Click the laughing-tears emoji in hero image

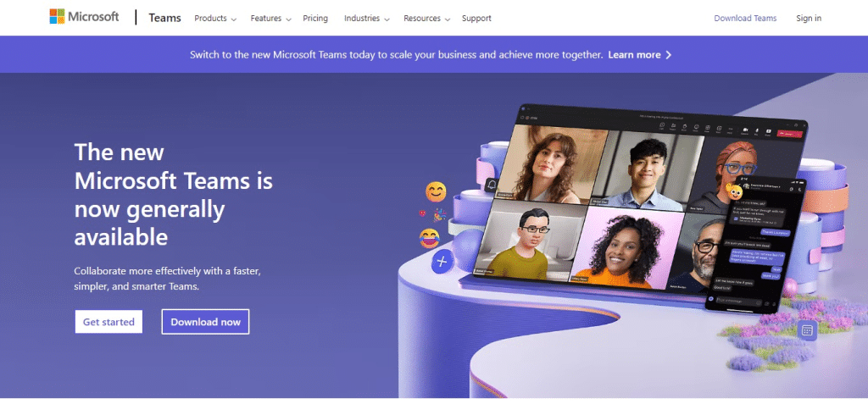430,238
